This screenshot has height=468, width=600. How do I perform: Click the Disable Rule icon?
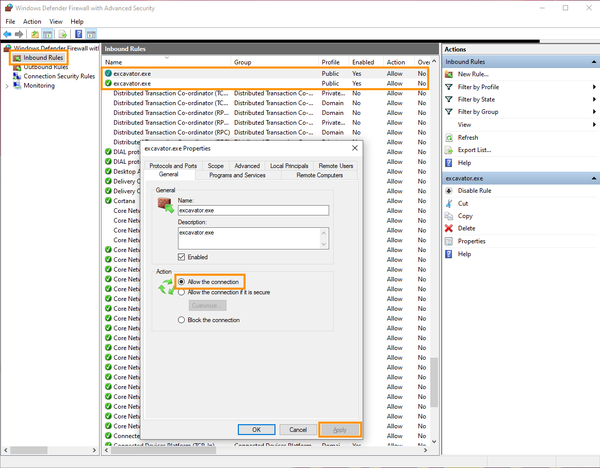click(x=449, y=190)
